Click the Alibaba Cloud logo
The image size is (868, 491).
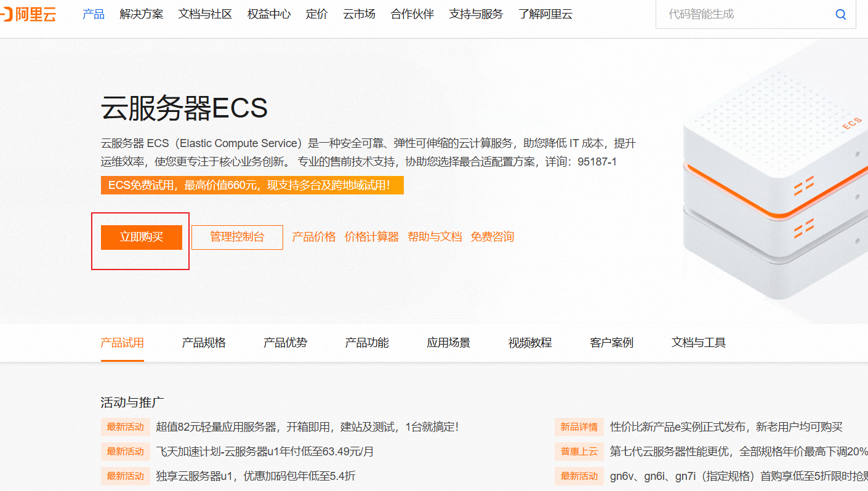tap(28, 14)
